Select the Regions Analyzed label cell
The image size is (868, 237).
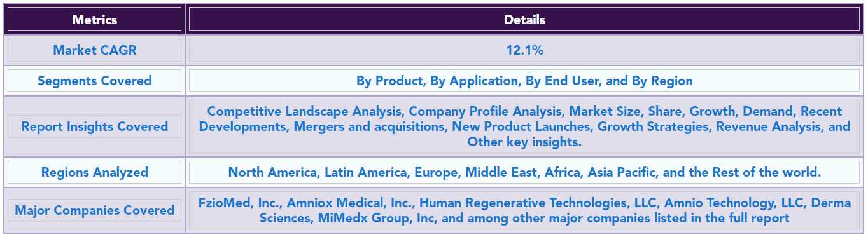(x=94, y=172)
